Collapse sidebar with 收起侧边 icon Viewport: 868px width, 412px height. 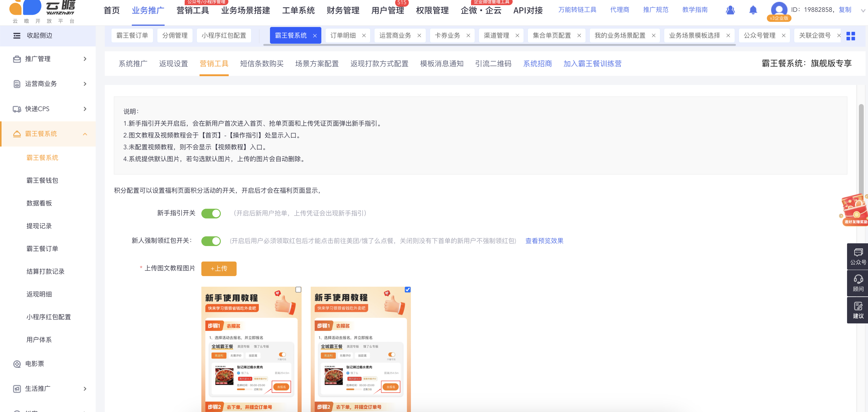point(16,36)
